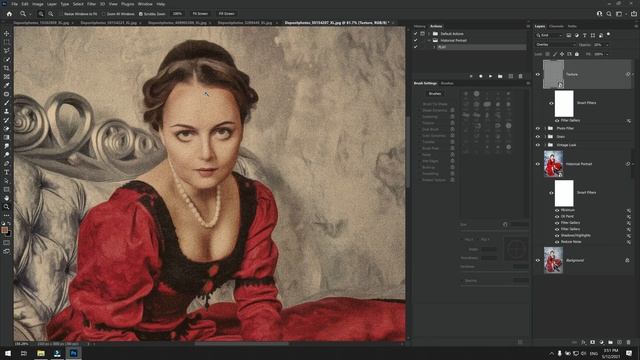Delete action using trash icon
640x360 pixels.
pyautogui.click(x=520, y=76)
